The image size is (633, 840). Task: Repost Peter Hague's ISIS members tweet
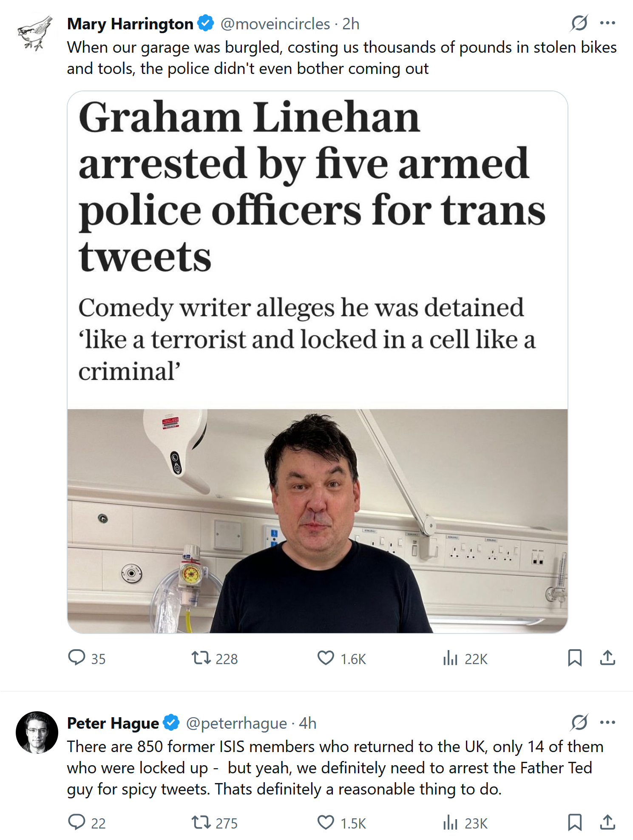pos(201,822)
